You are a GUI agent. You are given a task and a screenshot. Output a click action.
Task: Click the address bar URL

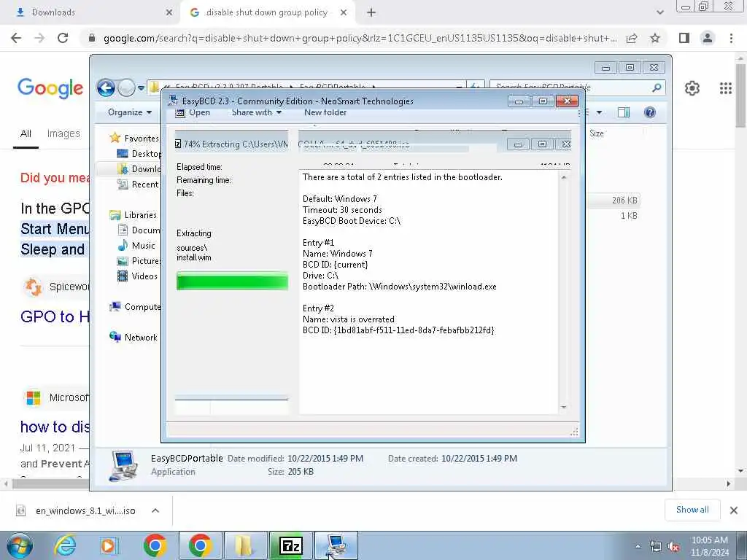[360, 38]
